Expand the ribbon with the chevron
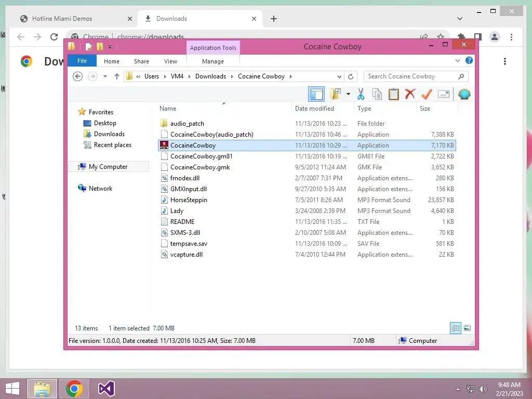 457,60
